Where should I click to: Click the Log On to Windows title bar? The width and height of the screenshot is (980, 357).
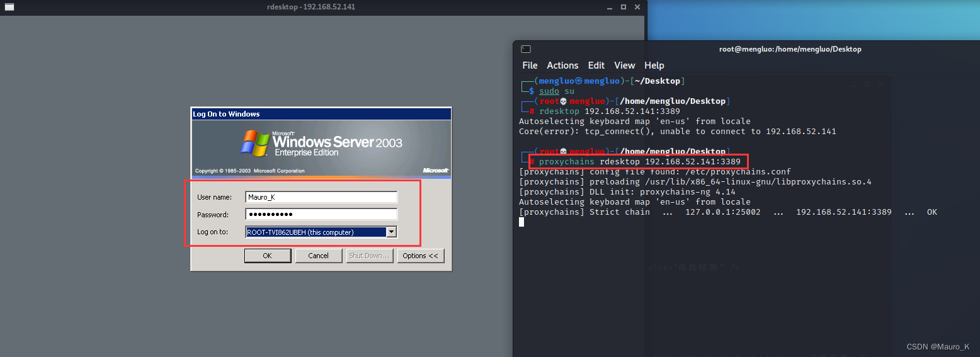pyautogui.click(x=321, y=114)
